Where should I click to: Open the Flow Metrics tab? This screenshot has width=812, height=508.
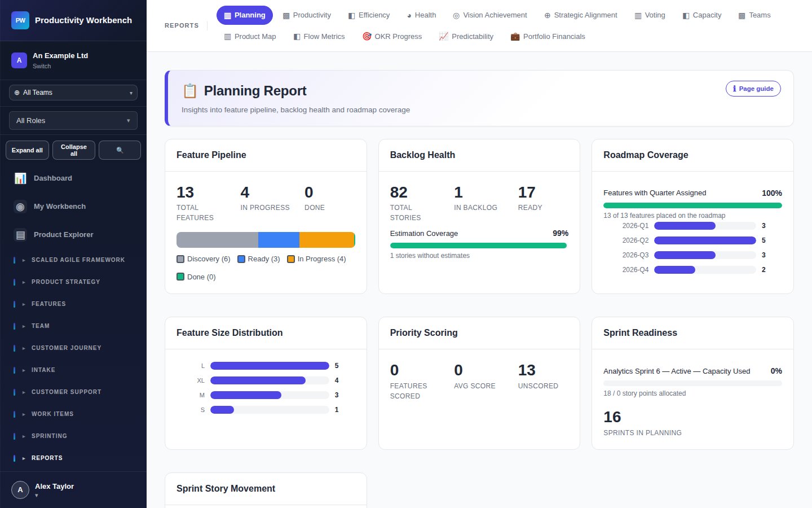[x=319, y=37]
